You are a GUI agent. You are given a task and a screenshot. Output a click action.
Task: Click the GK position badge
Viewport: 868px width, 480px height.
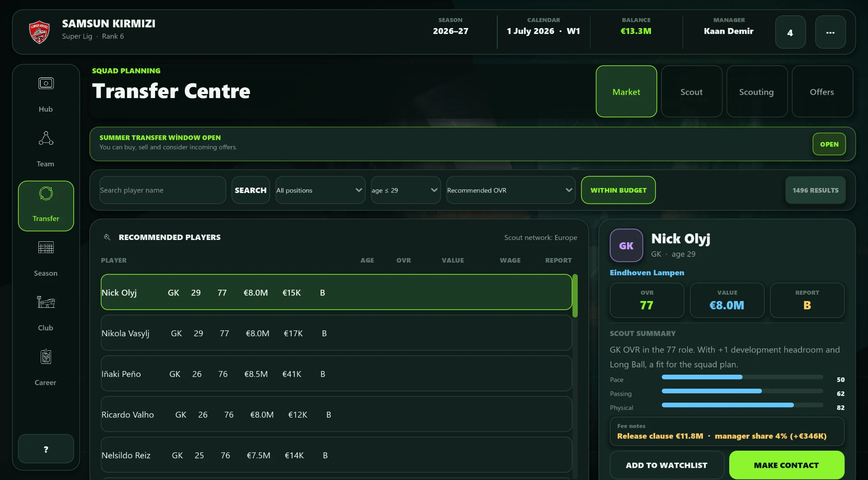pos(626,245)
